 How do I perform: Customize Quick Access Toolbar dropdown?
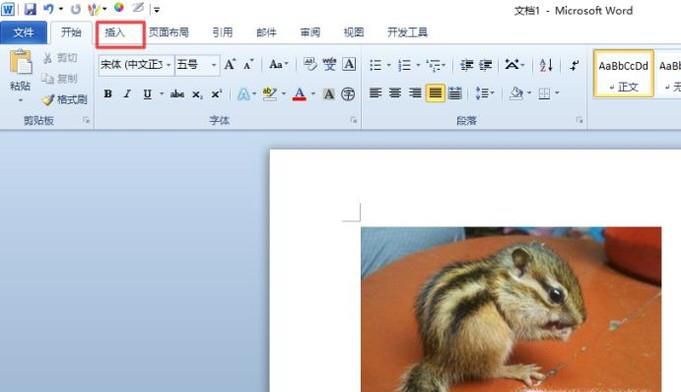click(x=156, y=9)
